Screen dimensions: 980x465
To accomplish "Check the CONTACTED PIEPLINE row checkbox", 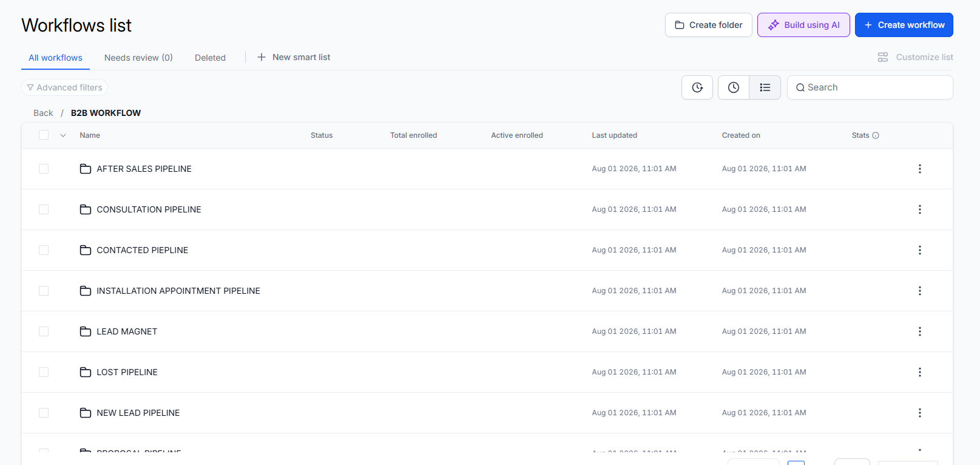I will point(44,250).
